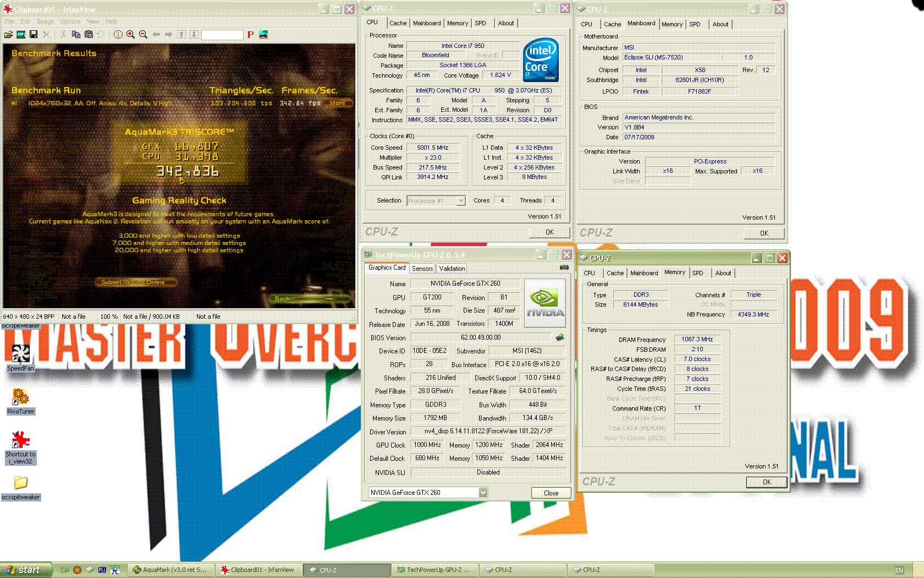Click the QPI Link value 3914.2 MHz
924x578 pixels.
tap(433, 177)
